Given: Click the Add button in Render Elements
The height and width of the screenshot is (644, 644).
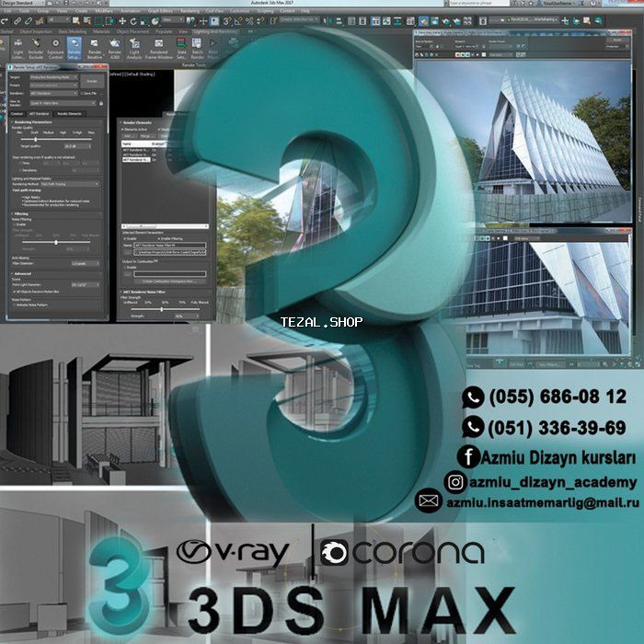Looking at the screenshot, I should [x=128, y=136].
